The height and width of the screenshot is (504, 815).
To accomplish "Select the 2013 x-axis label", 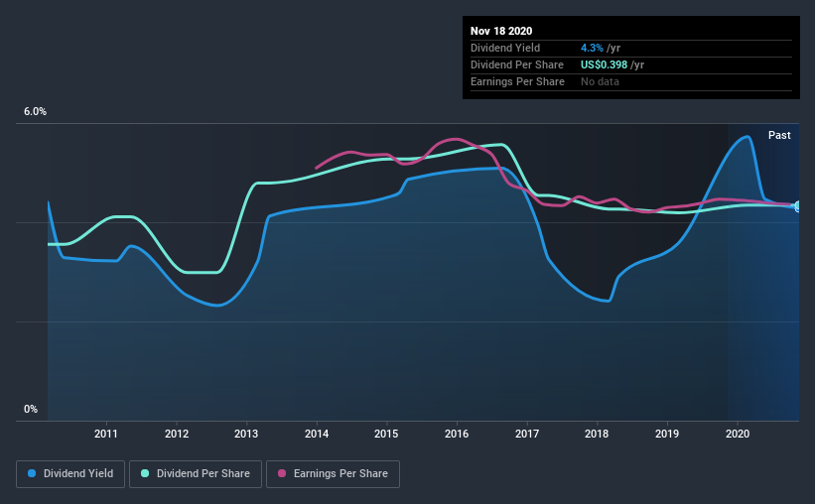I will (x=246, y=434).
